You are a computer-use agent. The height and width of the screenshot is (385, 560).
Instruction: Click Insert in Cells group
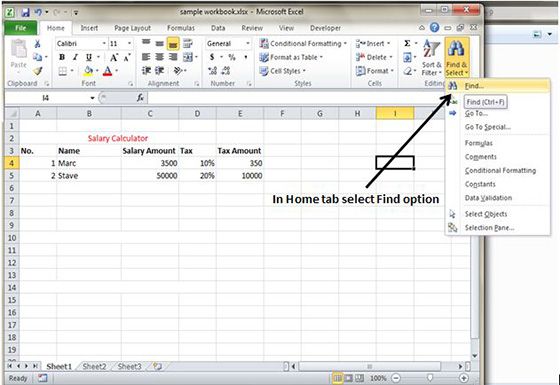click(373, 44)
